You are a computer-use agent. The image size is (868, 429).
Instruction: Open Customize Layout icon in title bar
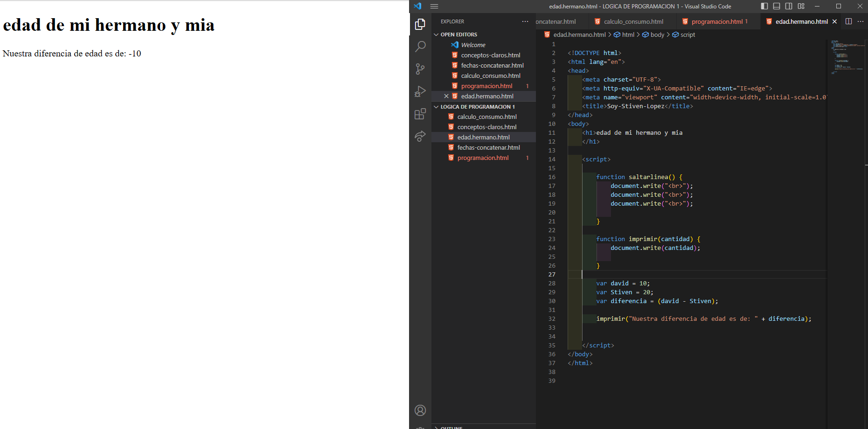801,7
